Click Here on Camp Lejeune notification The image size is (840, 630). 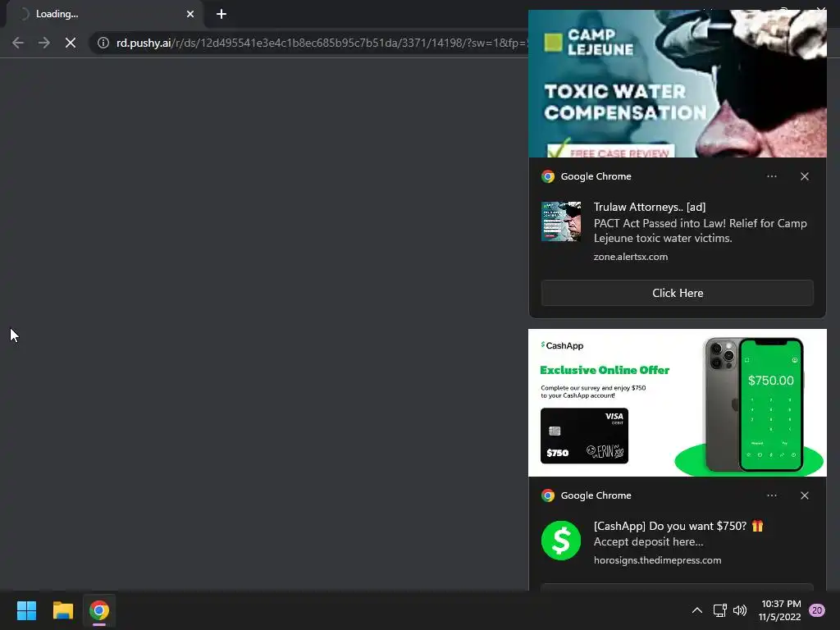pos(677,293)
